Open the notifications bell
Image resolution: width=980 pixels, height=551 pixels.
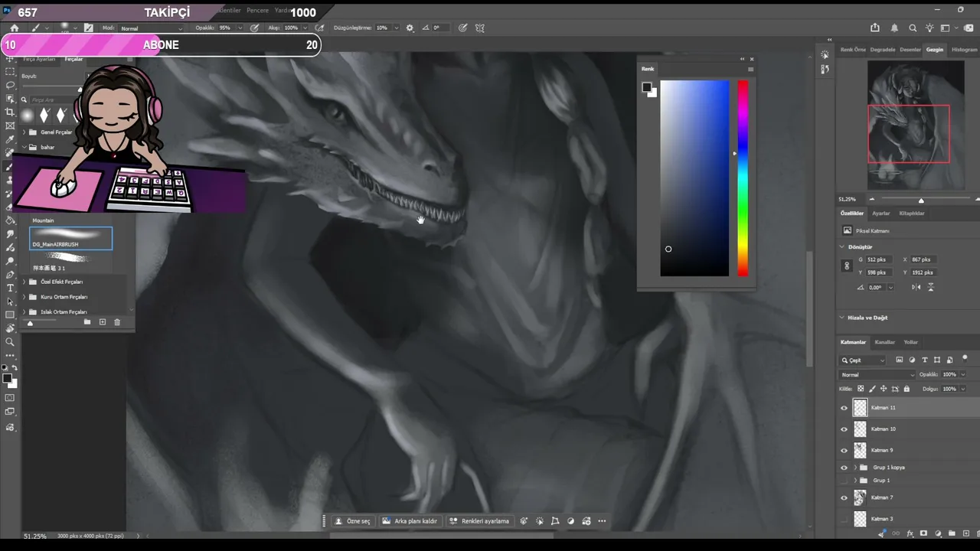point(894,28)
